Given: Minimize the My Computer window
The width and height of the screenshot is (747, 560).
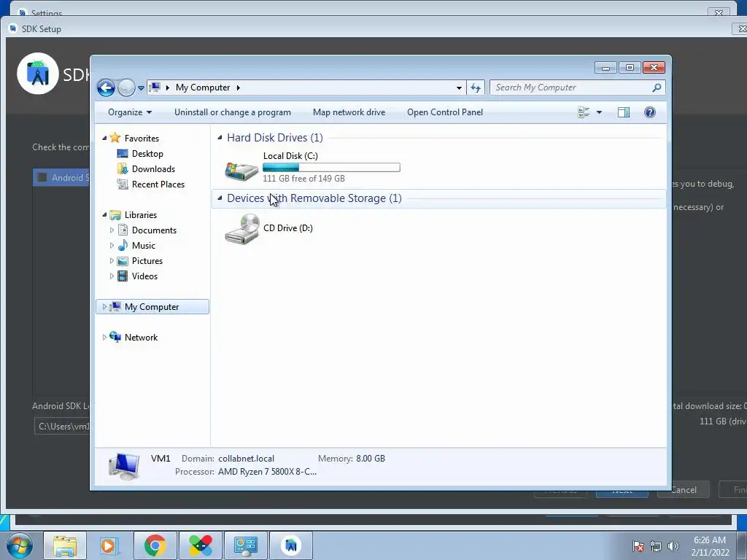Looking at the screenshot, I should (x=605, y=68).
